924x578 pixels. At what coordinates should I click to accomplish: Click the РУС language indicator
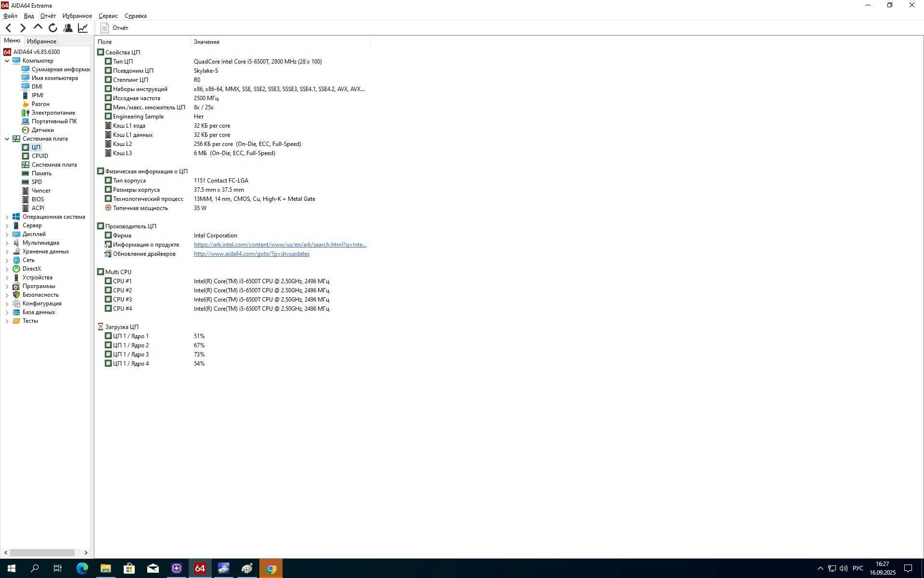[x=858, y=568]
